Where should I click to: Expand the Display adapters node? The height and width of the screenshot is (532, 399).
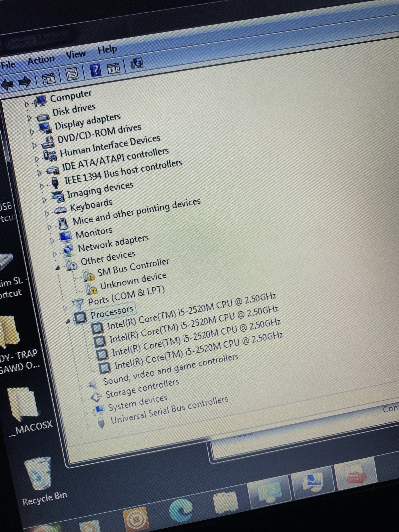click(x=32, y=132)
